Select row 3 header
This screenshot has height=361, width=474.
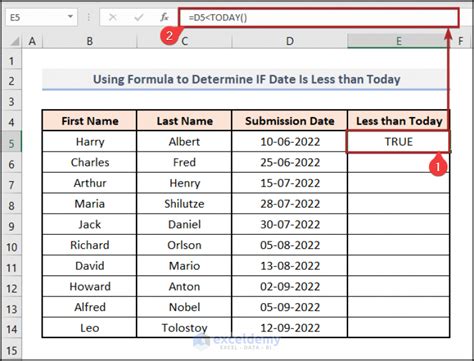12,101
